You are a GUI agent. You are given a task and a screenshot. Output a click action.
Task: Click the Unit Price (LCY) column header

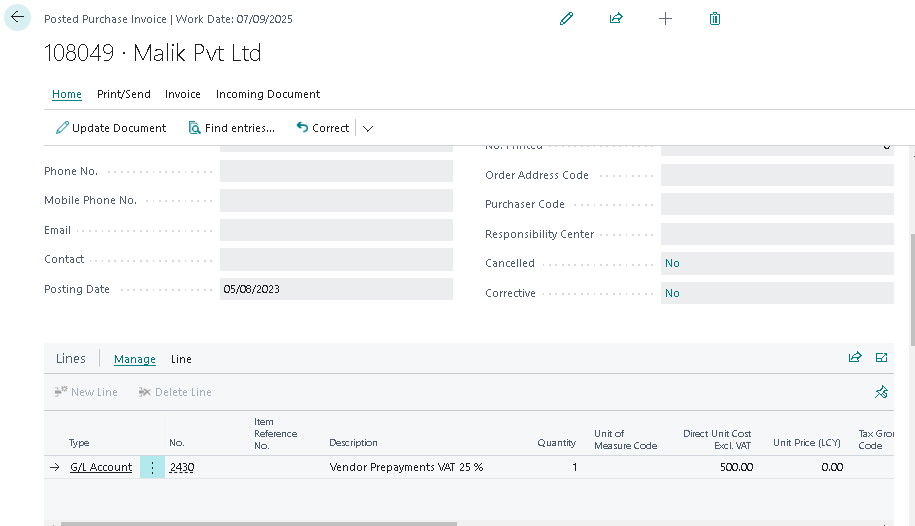(806, 443)
